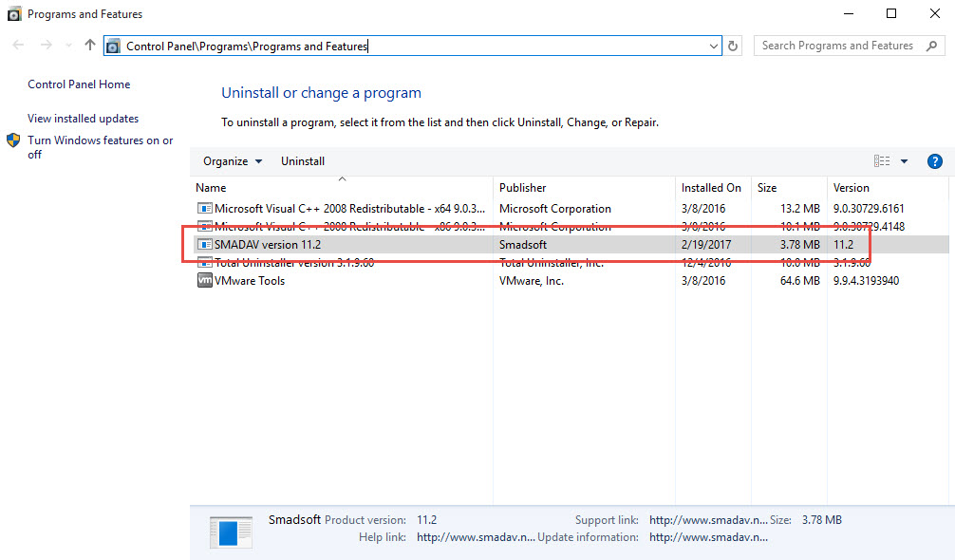Click the Search Programs and Features box
The image size is (955, 560).
click(849, 46)
